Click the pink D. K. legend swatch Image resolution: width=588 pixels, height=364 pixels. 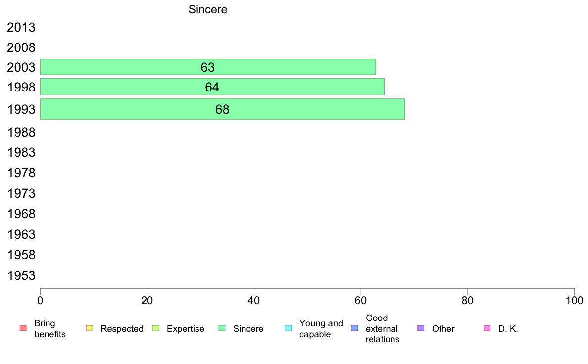[487, 328]
